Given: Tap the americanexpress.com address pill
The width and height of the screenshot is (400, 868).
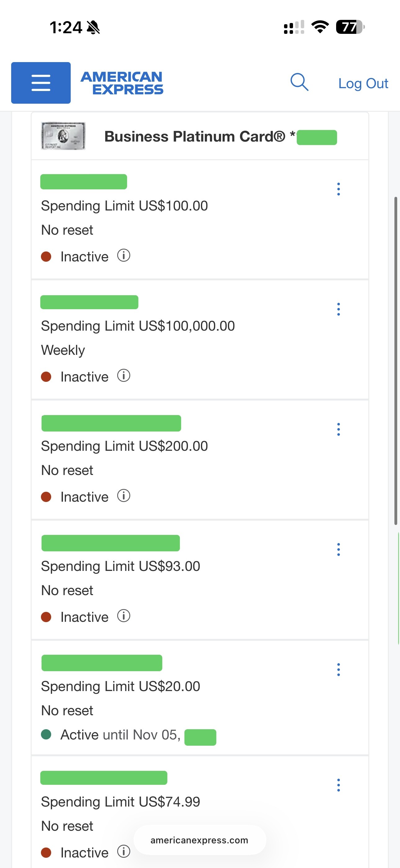Looking at the screenshot, I should point(200,840).
